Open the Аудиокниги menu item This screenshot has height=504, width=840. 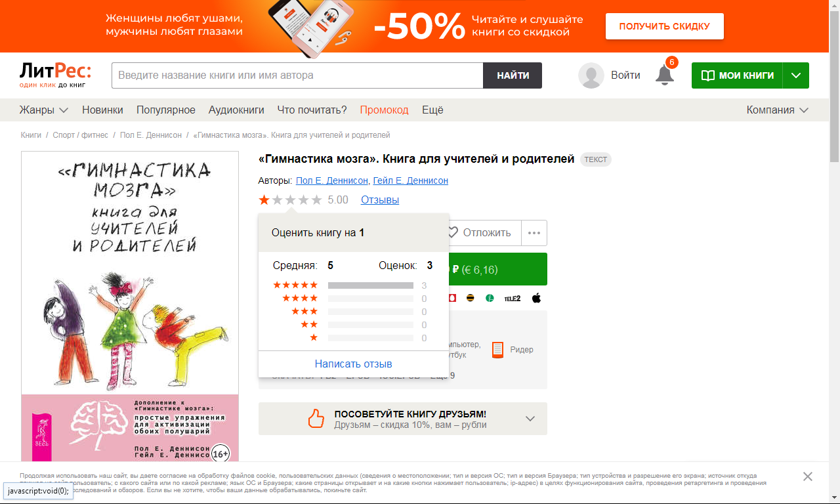tap(236, 110)
